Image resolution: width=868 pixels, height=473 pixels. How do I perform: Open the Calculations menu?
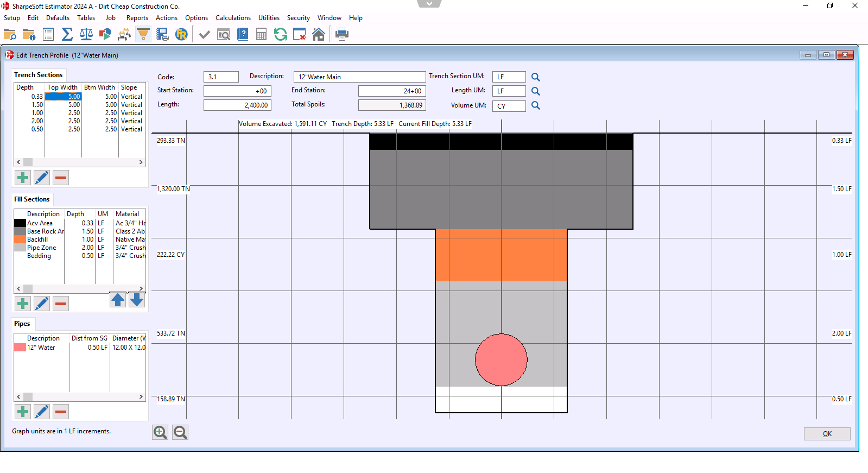click(x=233, y=18)
